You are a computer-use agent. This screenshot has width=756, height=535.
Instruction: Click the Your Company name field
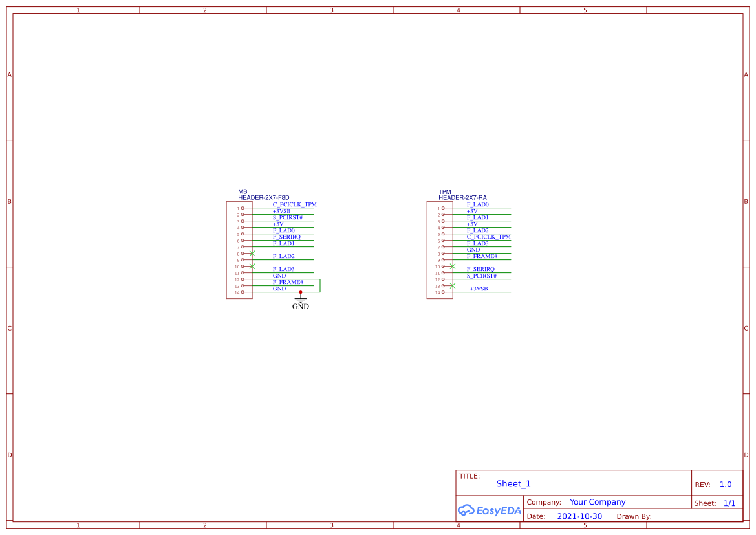pyautogui.click(x=597, y=502)
